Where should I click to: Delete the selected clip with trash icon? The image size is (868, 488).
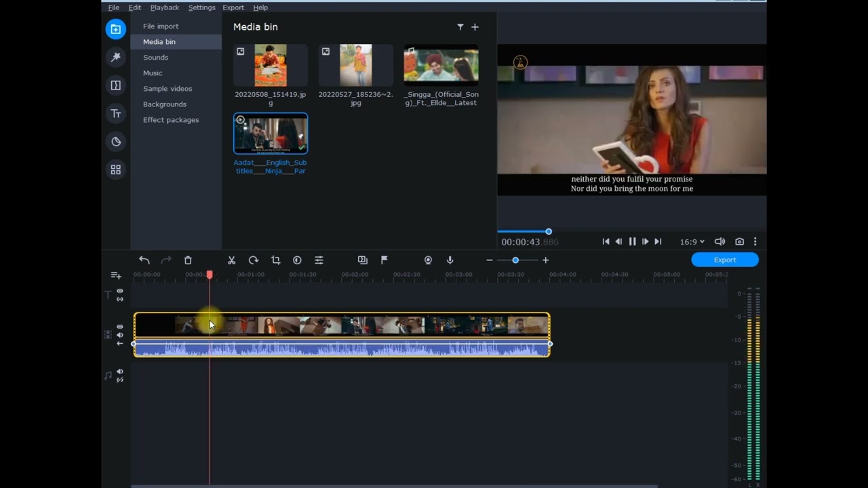coord(188,260)
